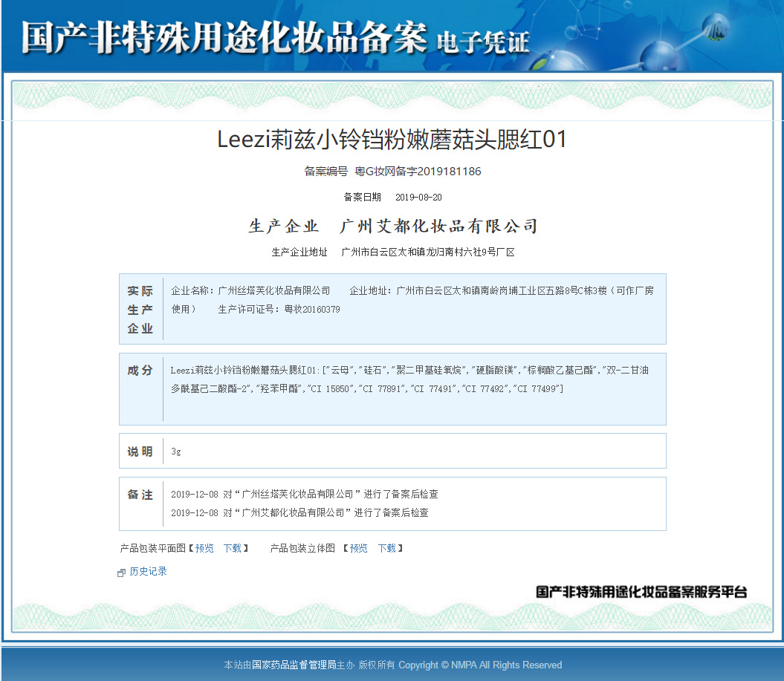Click the 国家药品监督管理局 footer link
Image resolution: width=784 pixels, height=681 pixels.
pos(294,665)
